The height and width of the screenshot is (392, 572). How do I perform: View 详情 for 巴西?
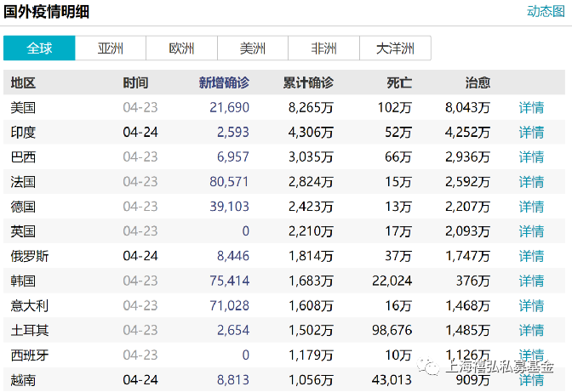tap(531, 157)
